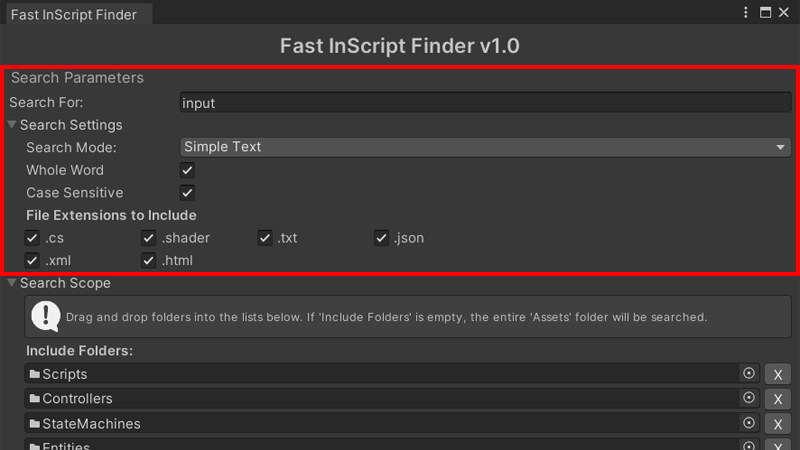
Task: Click the Fast InScript Finder v1.0 title
Action: pos(399,46)
